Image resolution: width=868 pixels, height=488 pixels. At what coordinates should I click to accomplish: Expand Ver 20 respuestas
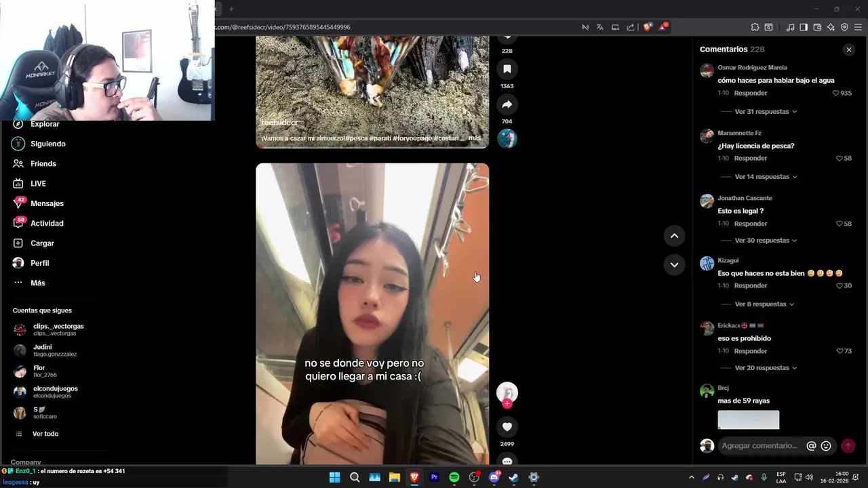(x=766, y=367)
